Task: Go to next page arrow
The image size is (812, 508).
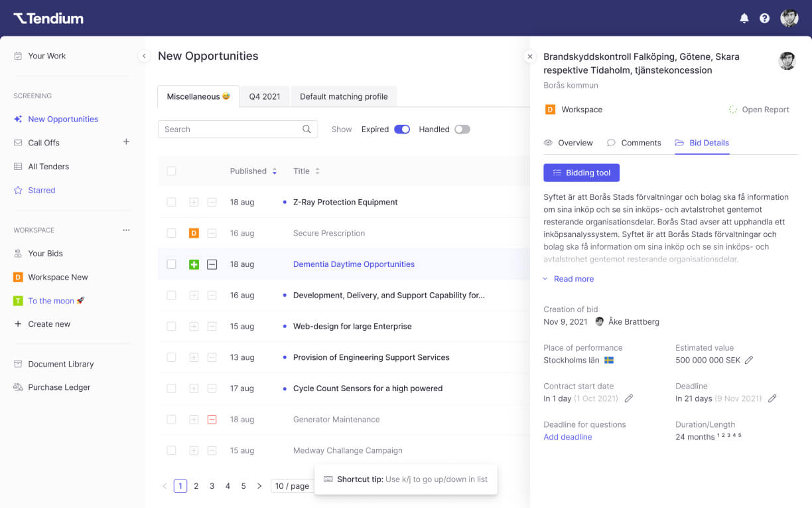Action: [259, 486]
